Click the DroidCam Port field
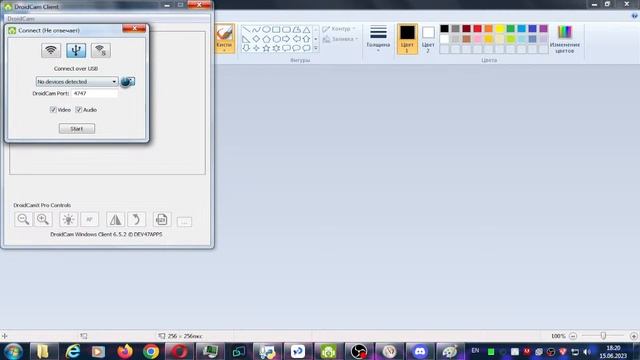Viewport: 640px width, 360px height. coord(94,93)
